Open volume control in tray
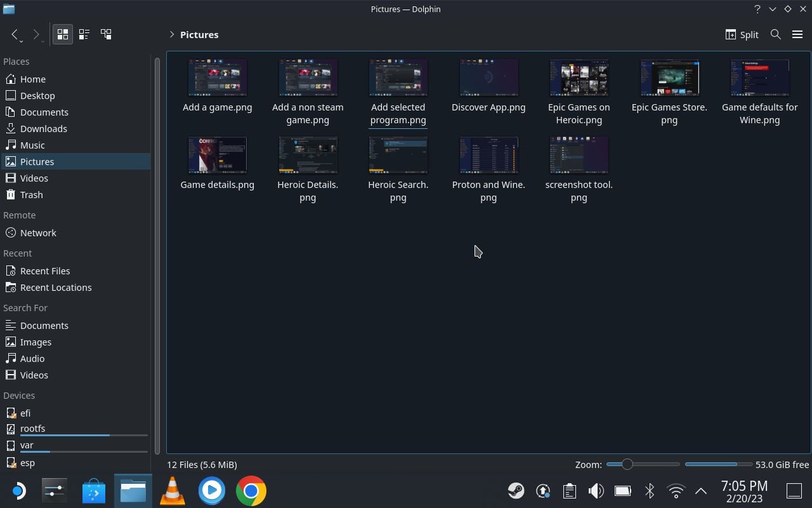The width and height of the screenshot is (812, 508). 596,491
